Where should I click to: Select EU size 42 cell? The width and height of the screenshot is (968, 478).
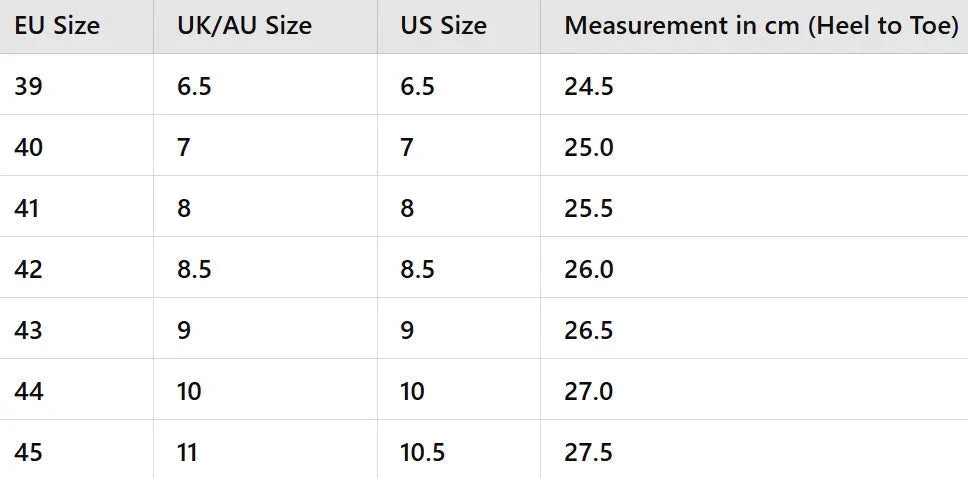coord(77,267)
